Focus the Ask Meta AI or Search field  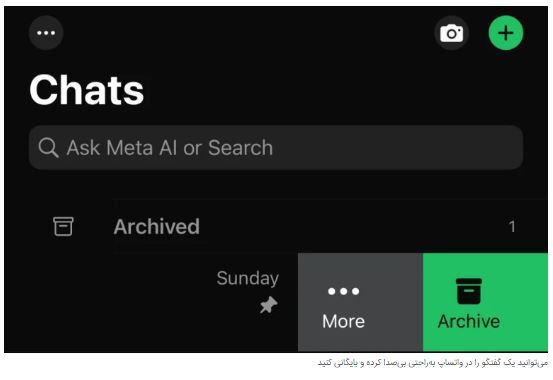(276, 147)
